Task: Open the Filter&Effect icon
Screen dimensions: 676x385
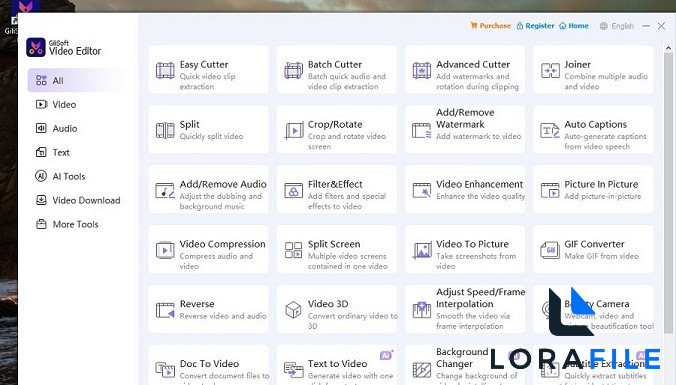Action: coord(294,190)
